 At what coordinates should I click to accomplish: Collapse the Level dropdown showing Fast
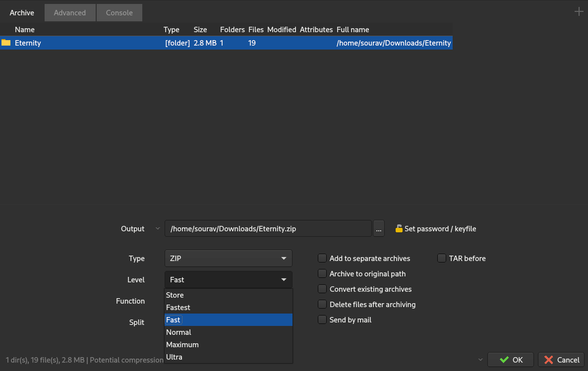pyautogui.click(x=228, y=279)
